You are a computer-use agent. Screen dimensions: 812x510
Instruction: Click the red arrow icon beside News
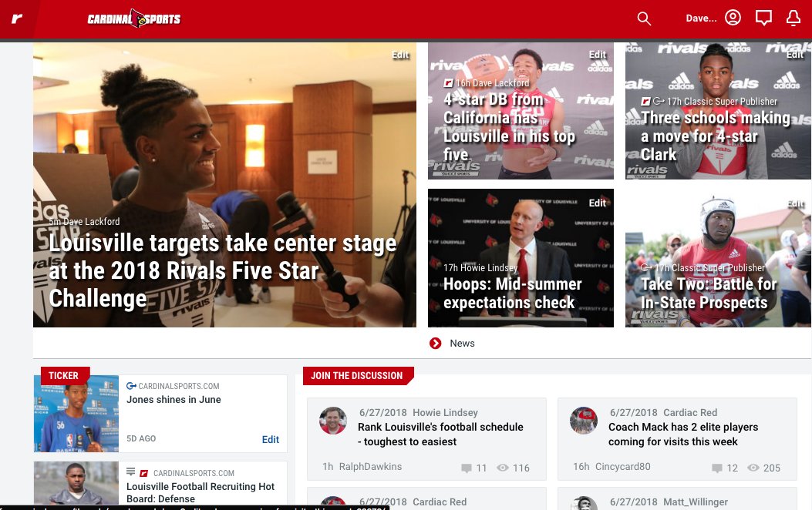[x=436, y=343]
